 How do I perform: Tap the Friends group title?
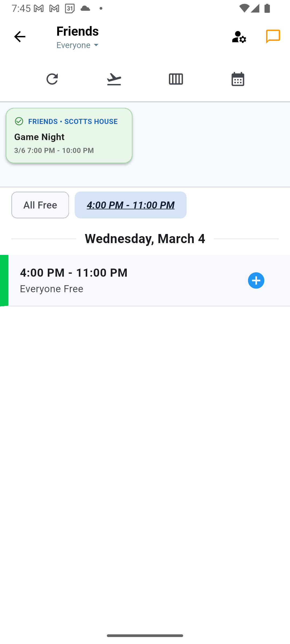pyautogui.click(x=78, y=31)
